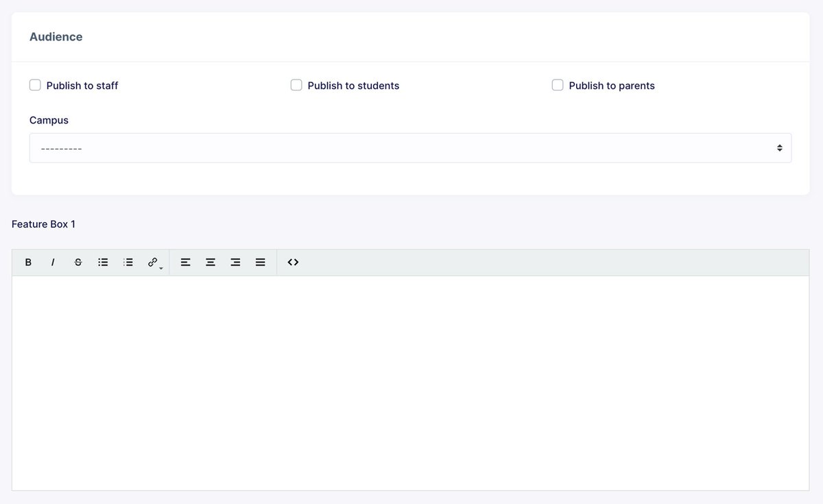Screen dimensions: 823x504
Task: Toggle bold formatting in Feature Box editor
Action: pyautogui.click(x=28, y=263)
